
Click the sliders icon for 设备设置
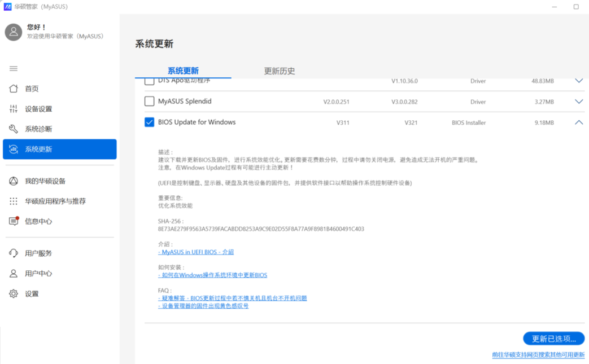pos(14,109)
